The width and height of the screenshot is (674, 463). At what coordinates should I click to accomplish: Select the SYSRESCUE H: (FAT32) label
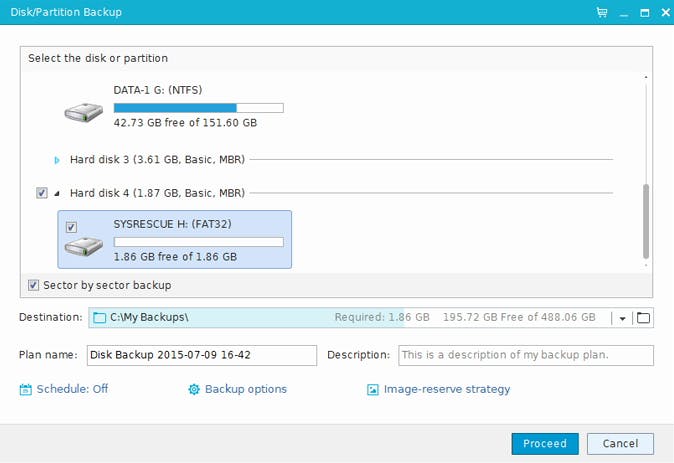[172, 224]
